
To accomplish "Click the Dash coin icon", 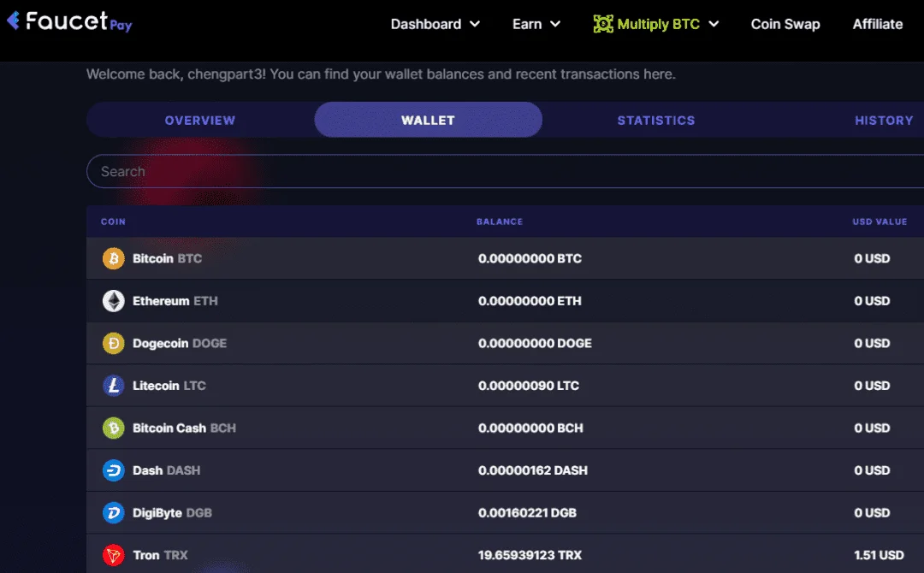I will tap(114, 470).
